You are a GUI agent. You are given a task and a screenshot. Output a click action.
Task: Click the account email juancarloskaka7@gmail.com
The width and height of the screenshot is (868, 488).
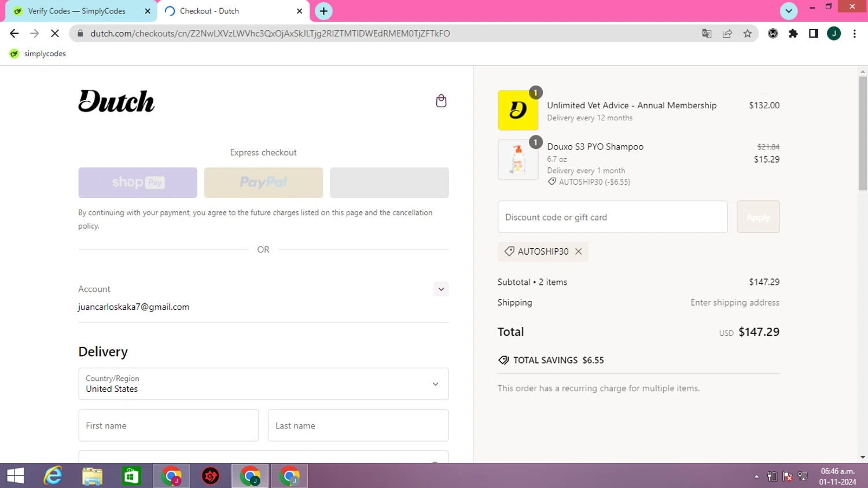134,307
